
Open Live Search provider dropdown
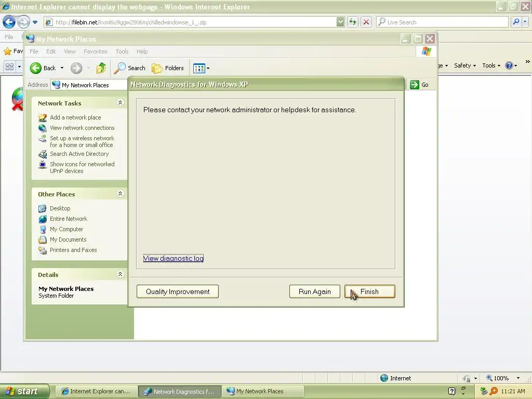(525, 22)
